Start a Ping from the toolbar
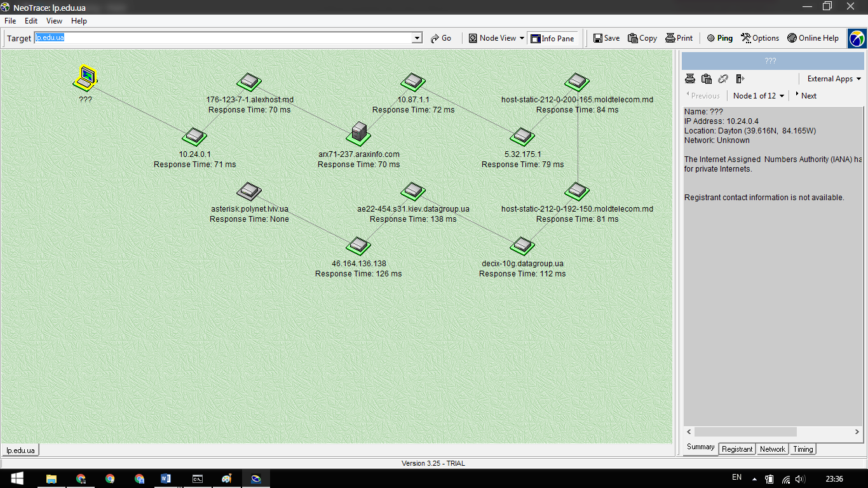The height and width of the screenshot is (488, 868). (720, 38)
